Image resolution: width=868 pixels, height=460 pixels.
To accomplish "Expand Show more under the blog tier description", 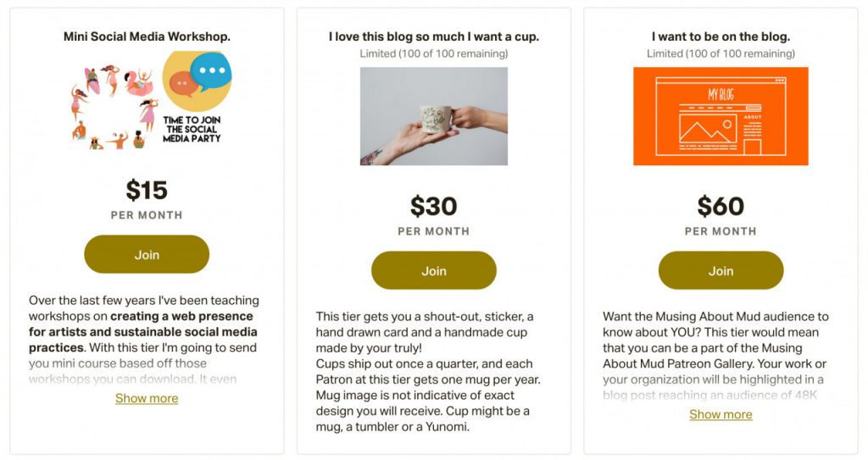I will point(721,414).
